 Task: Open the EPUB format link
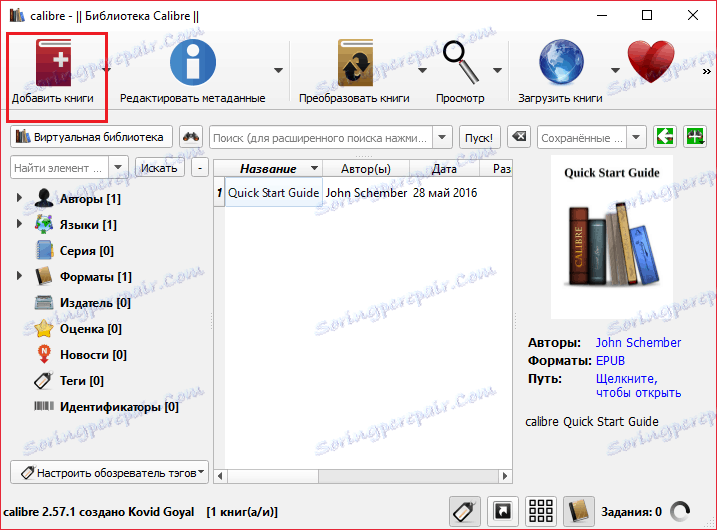point(610,361)
